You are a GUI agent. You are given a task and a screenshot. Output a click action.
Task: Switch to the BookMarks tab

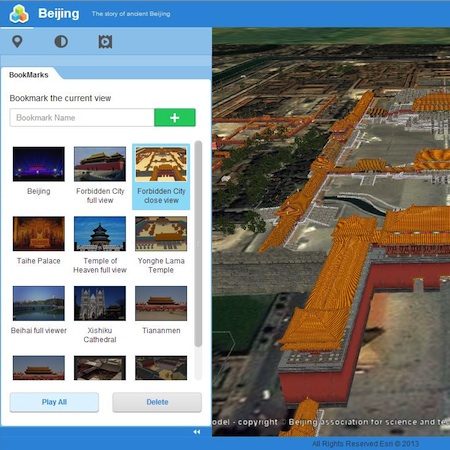tap(29, 75)
